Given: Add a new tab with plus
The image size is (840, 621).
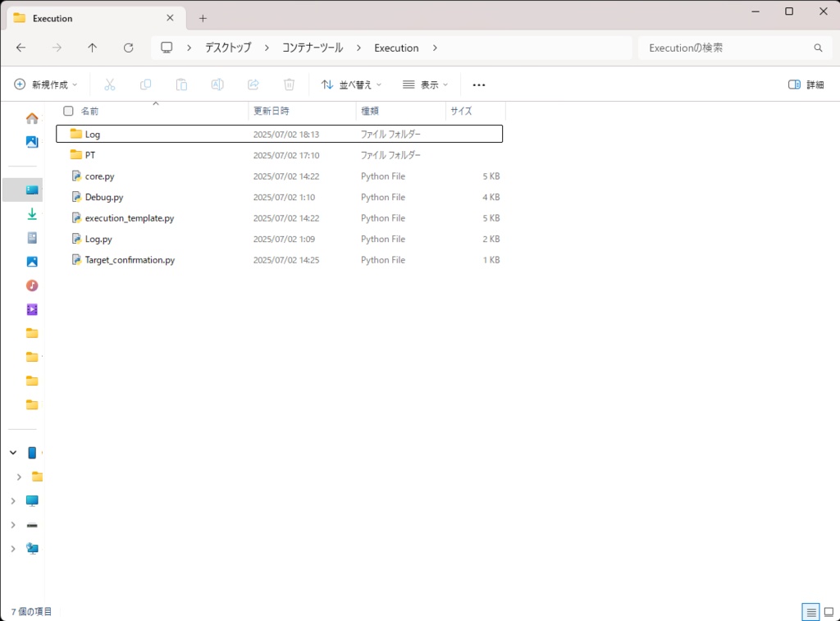Looking at the screenshot, I should [203, 18].
